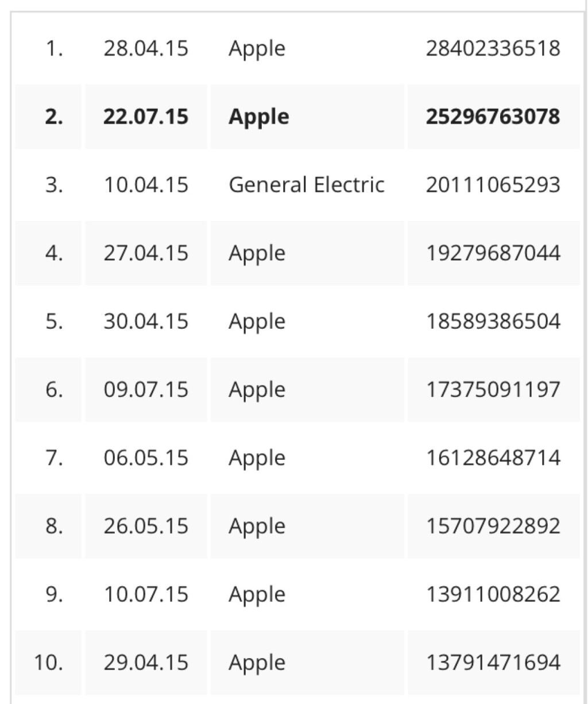Select the value 15707922892
This screenshot has width=588, height=704.
(x=493, y=526)
